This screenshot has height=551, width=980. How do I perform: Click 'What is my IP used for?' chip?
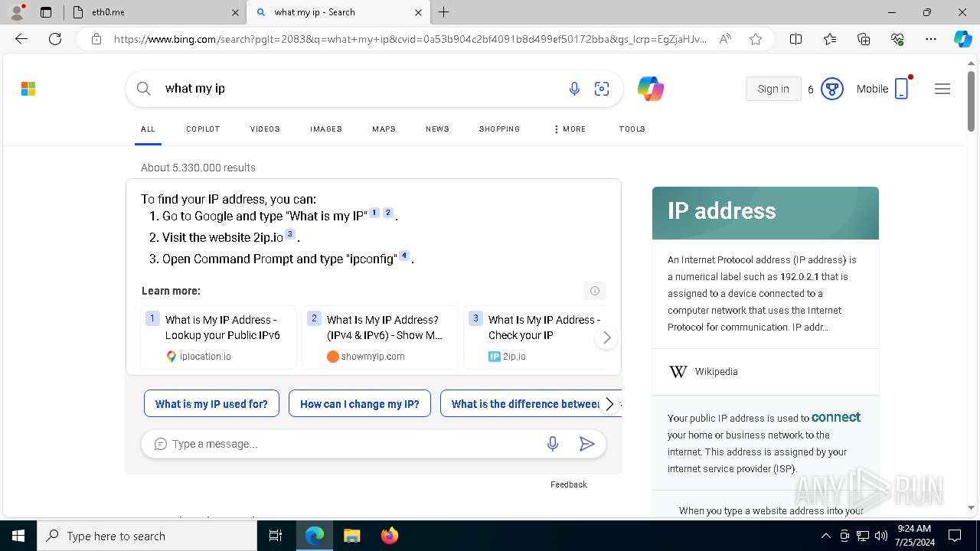[x=211, y=404]
